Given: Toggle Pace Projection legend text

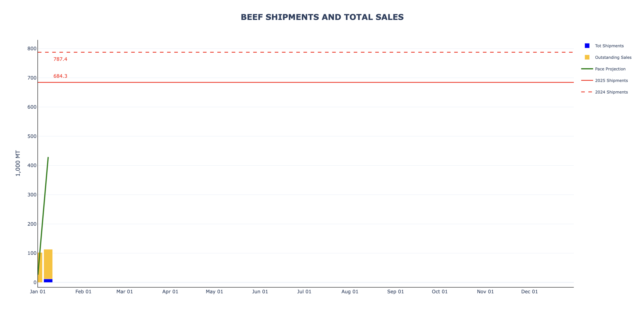Looking at the screenshot, I should [x=610, y=69].
